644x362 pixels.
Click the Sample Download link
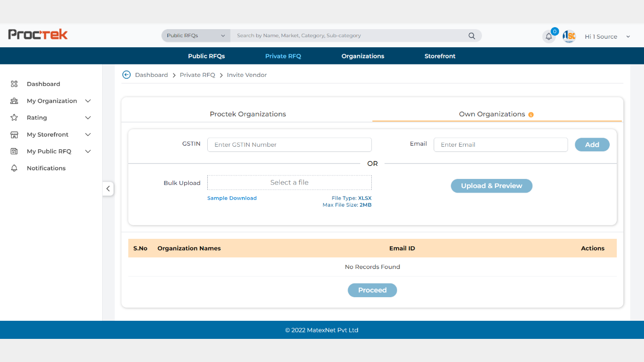[x=232, y=198]
